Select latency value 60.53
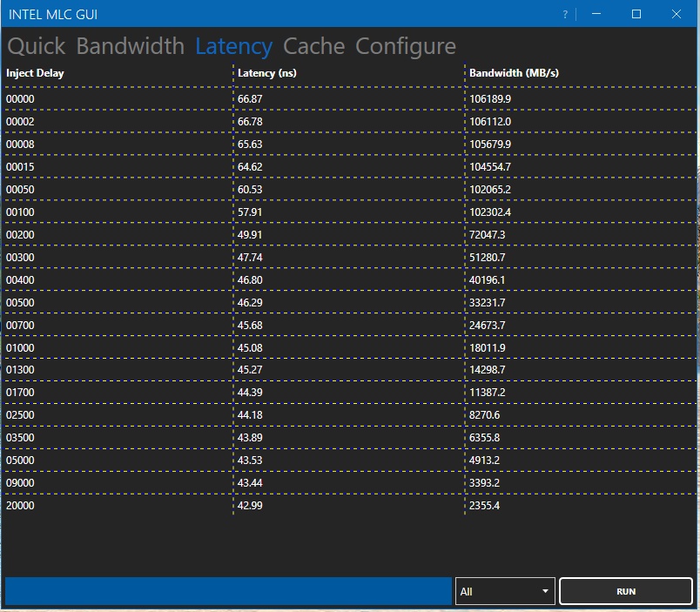 (250, 190)
